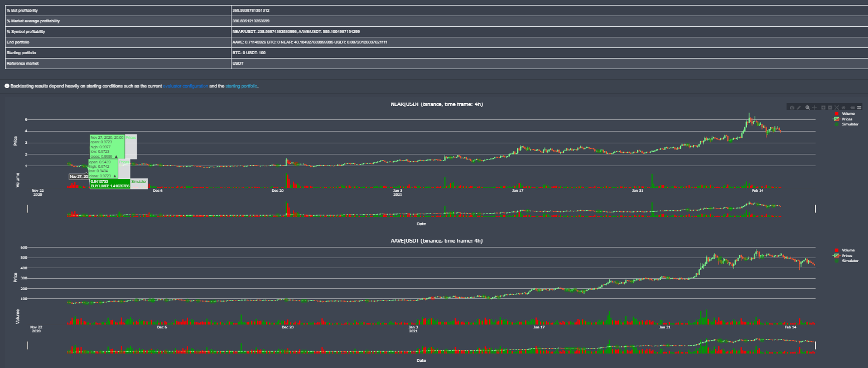This screenshot has height=368, width=868.
Task: Click the autoscale icon to fit the chart
Action: coord(837,108)
